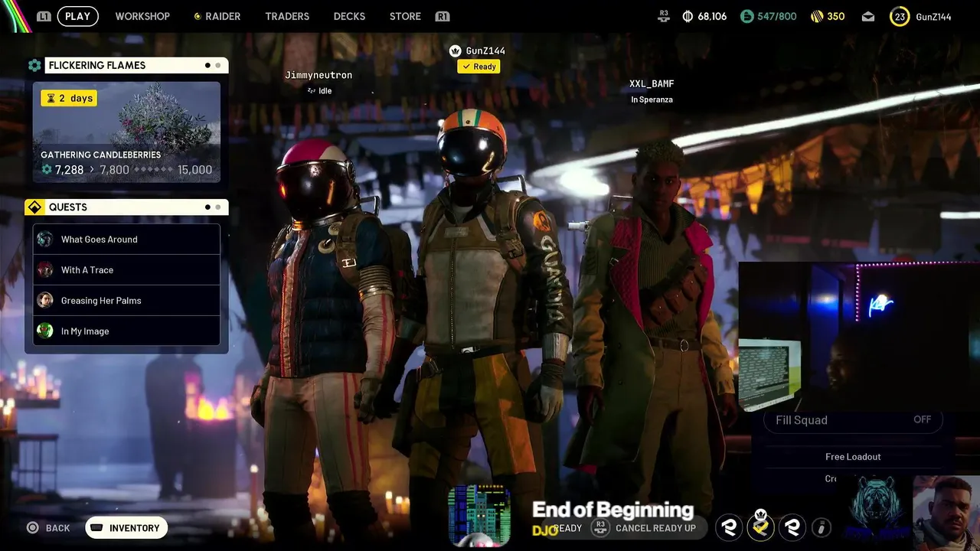Click the crown icon beside GunZ144 nameplate

click(455, 51)
